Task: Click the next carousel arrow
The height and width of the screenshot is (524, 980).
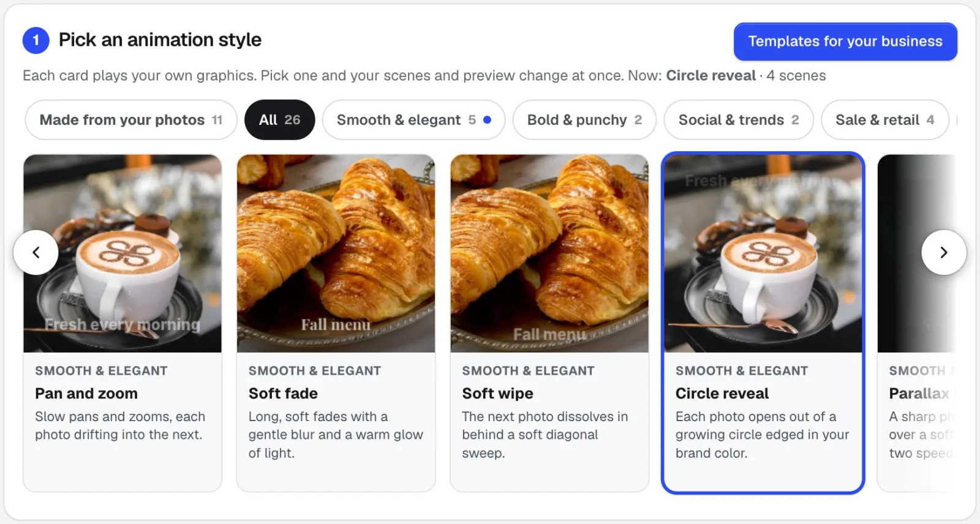Action: 944,252
